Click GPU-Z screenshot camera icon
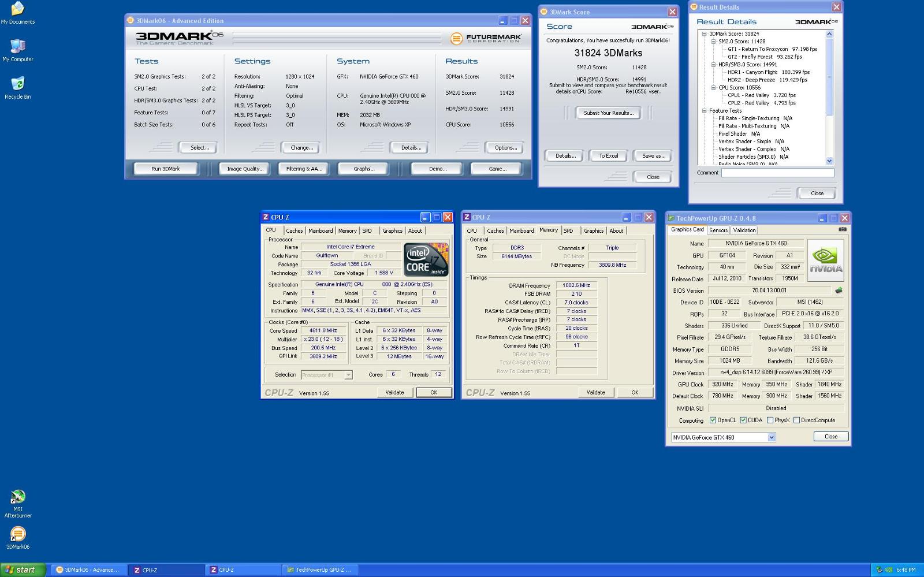Screen dimensions: 924x577 843,229
